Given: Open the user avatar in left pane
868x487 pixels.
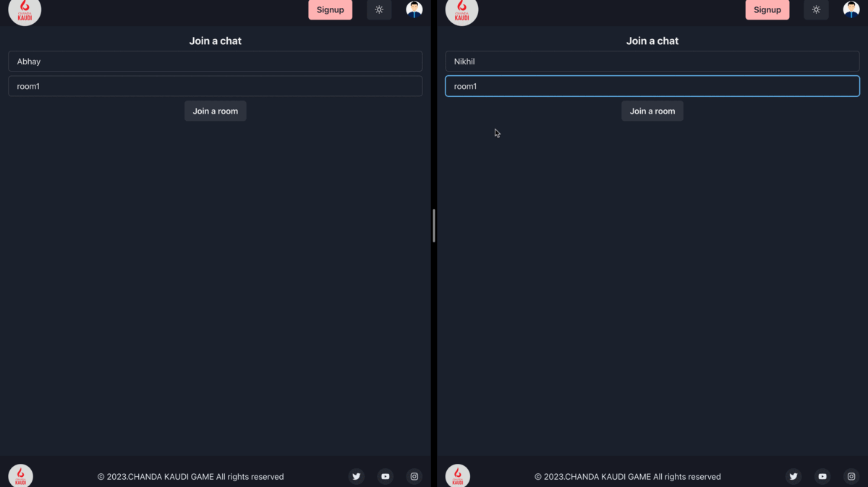Looking at the screenshot, I should point(414,9).
